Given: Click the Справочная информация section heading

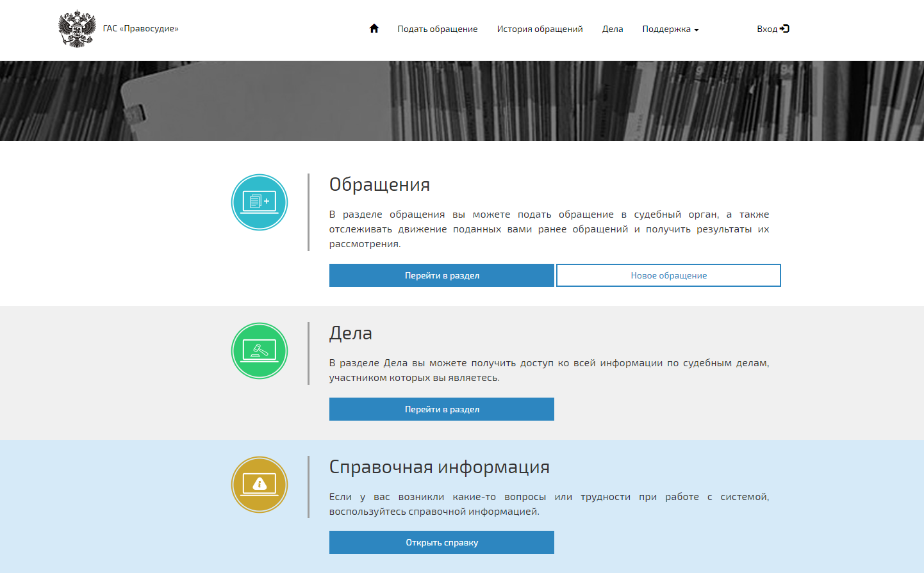Looking at the screenshot, I should tap(439, 467).
